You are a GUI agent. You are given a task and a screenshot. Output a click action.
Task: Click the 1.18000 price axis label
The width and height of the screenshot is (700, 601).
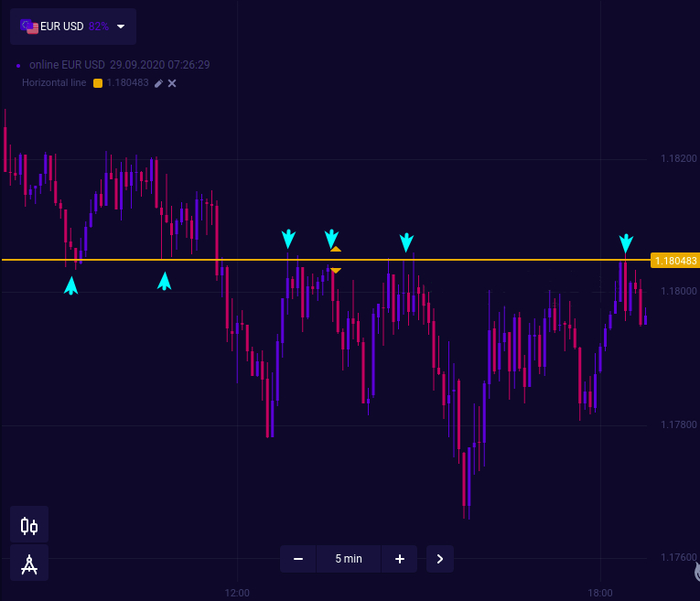(x=679, y=291)
